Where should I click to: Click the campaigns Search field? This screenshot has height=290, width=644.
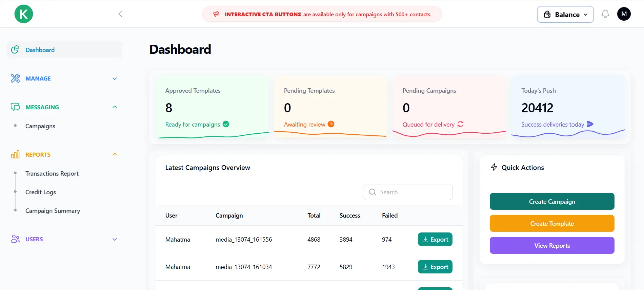(408, 192)
